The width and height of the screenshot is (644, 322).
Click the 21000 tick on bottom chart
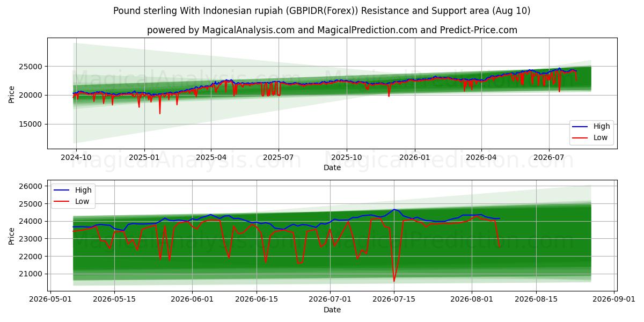tap(32, 274)
